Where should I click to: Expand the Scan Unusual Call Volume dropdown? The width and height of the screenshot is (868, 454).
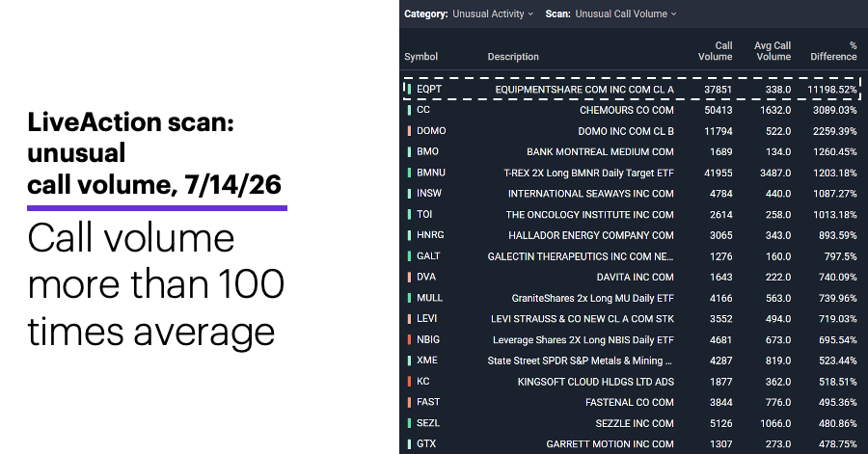(x=626, y=13)
